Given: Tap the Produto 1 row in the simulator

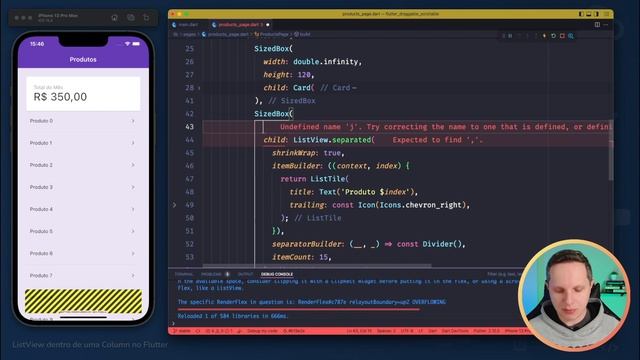Looking at the screenshot, I should pyautogui.click(x=83, y=143).
